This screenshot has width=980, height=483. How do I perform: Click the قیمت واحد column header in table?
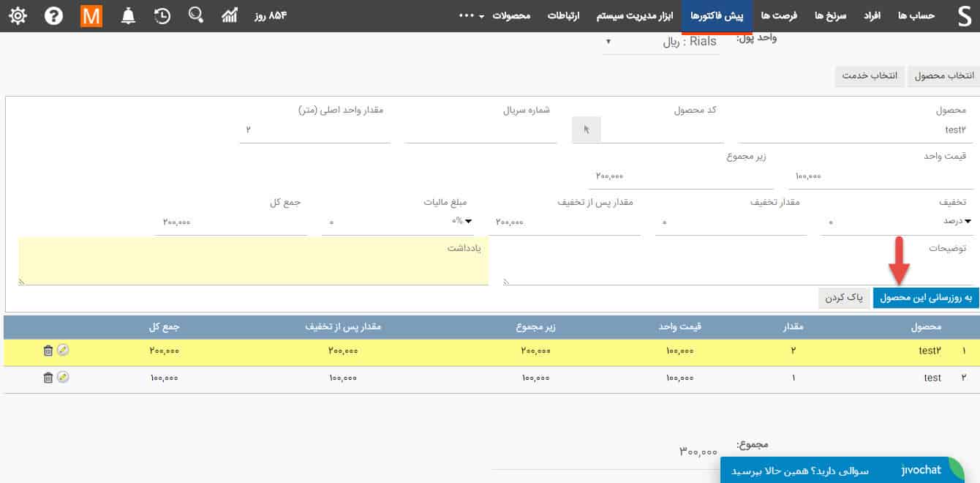680,326
